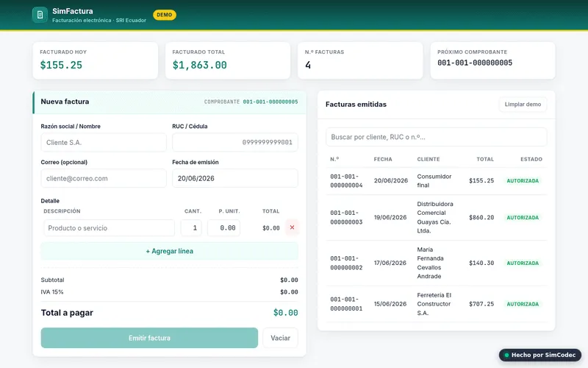Click the ESTADO column header
This screenshot has height=368, width=588.
click(x=531, y=159)
